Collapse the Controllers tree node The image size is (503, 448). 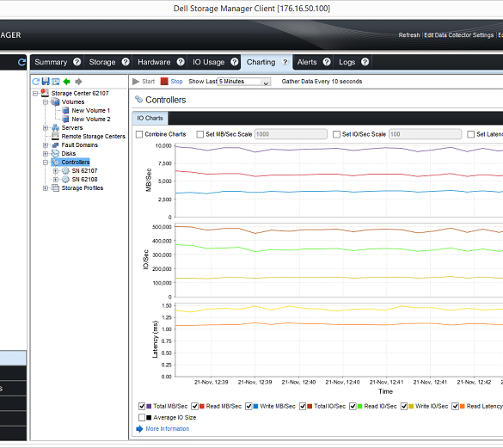pos(46,163)
